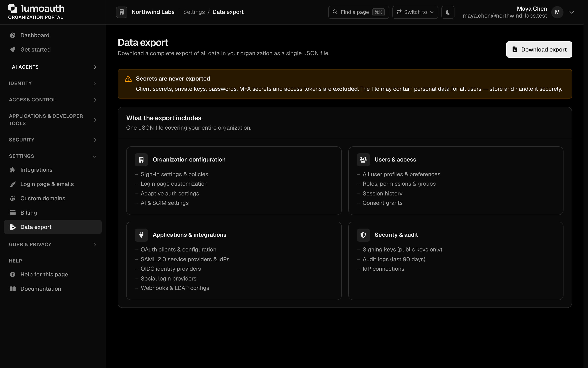Click the Settings breadcrumb link
Viewport: 588px width, 368px height.
pos(194,12)
